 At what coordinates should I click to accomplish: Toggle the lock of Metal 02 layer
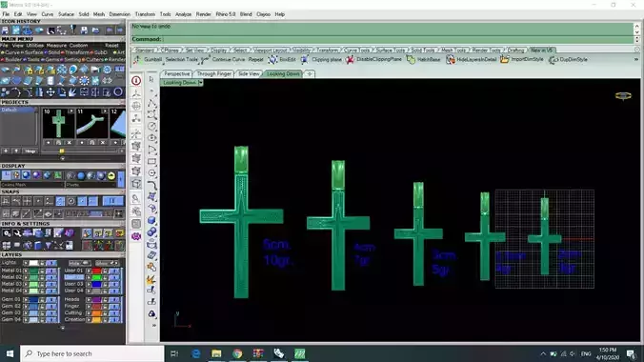click(x=42, y=277)
